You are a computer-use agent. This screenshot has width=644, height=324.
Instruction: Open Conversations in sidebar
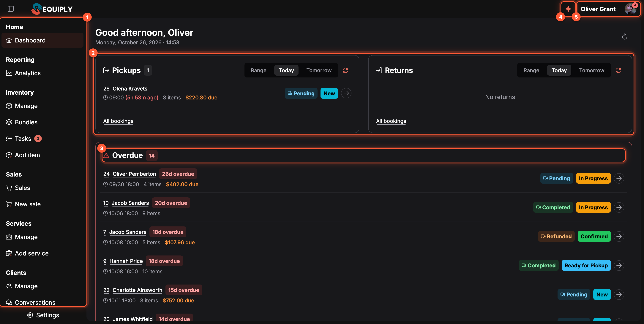(x=42, y=302)
